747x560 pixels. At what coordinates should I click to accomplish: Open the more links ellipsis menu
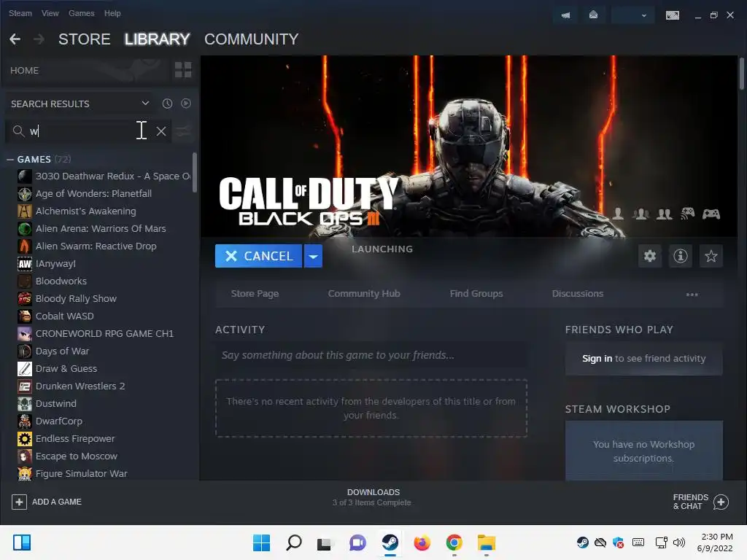click(x=692, y=294)
